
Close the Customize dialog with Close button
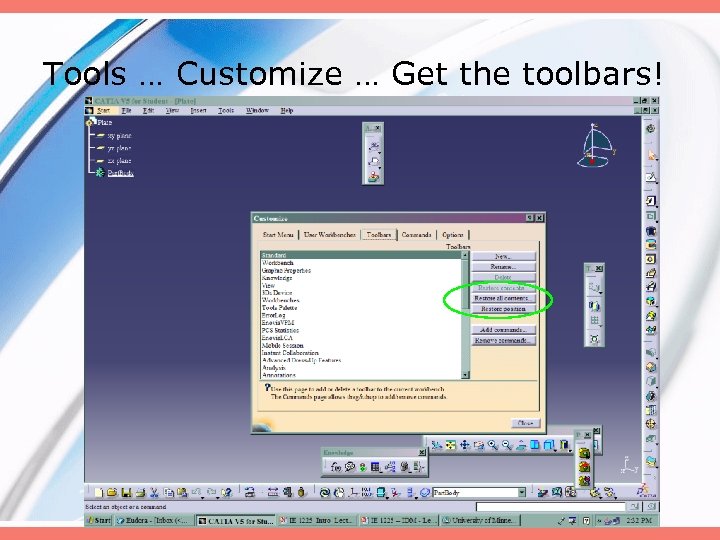click(x=526, y=423)
